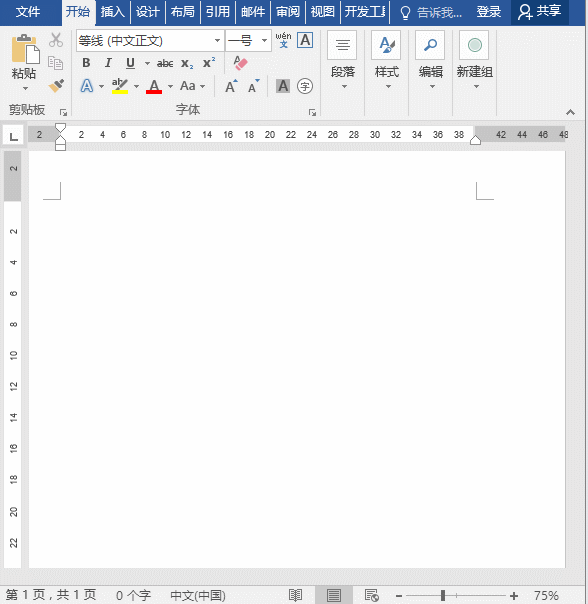This screenshot has width=588, height=604.
Task: Apply text effects outlined A
Action: (x=87, y=86)
